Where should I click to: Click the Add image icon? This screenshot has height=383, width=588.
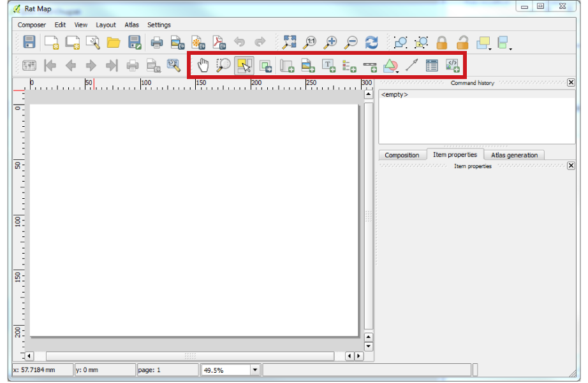pos(307,65)
